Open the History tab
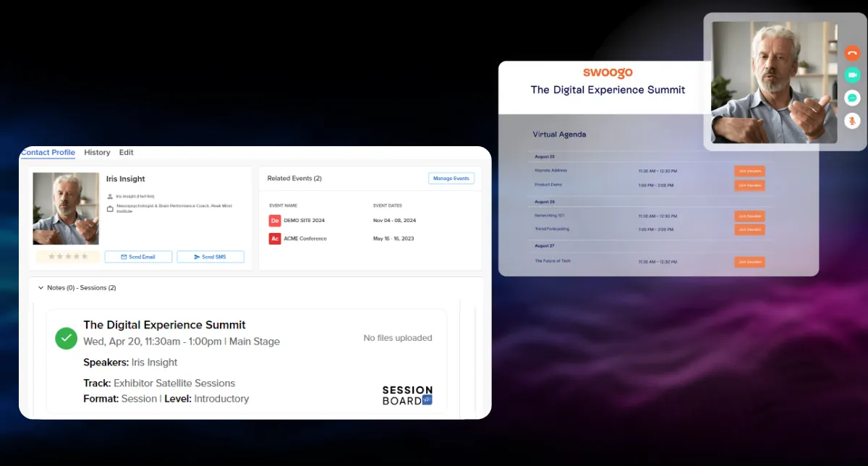 coord(97,153)
